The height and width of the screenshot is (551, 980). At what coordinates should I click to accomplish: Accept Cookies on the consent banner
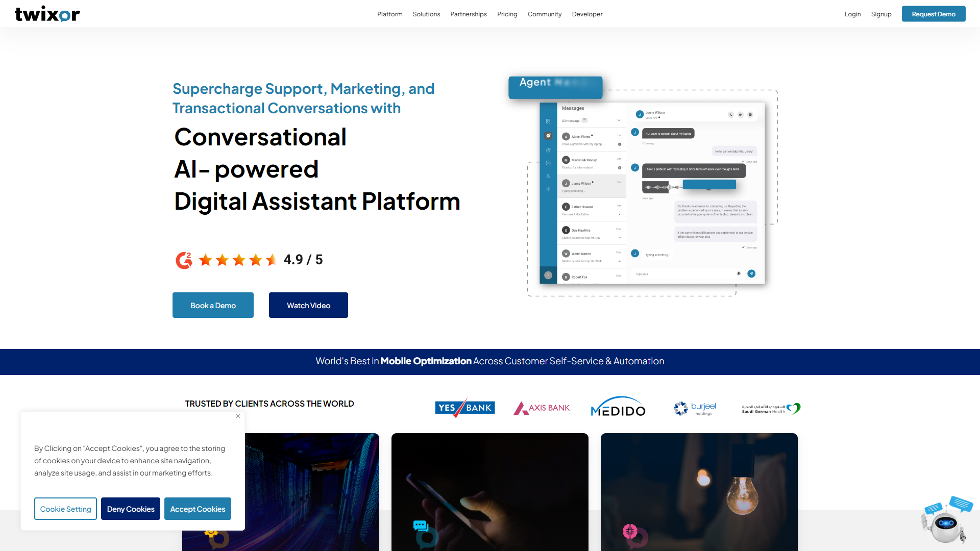198,509
